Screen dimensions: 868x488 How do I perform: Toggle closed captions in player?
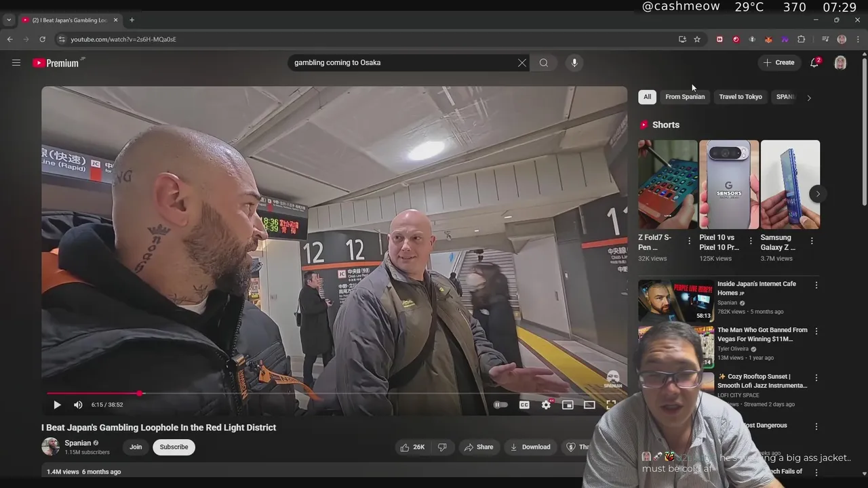(x=524, y=405)
